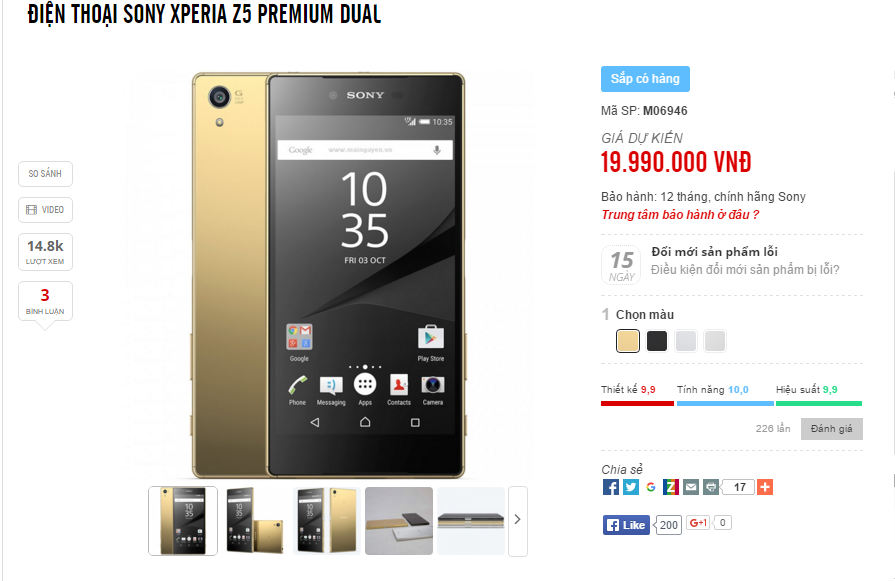Share via the Google icon
Screen dimensions: 895x581
651,487
